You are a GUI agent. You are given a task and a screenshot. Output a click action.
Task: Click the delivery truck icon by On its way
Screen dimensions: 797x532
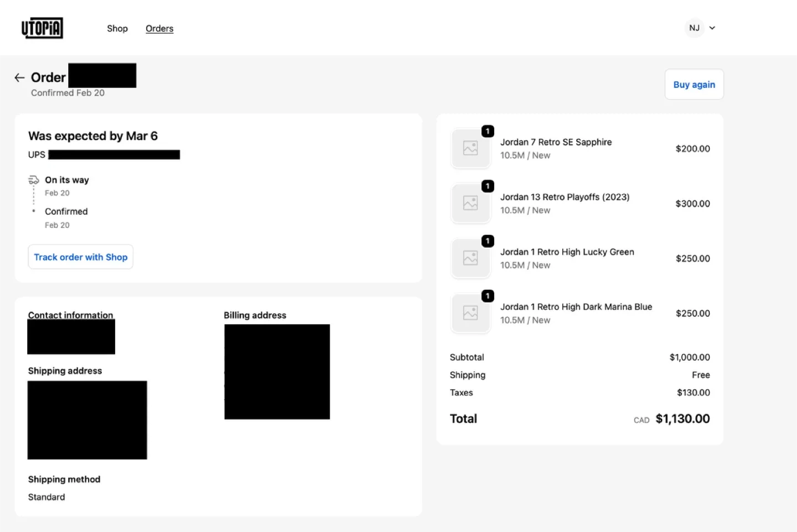(34, 180)
